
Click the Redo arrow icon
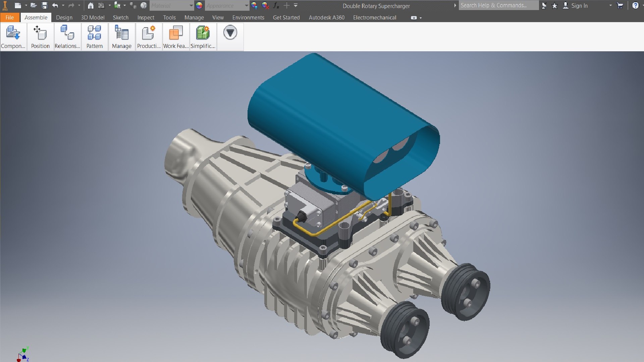[71, 5]
